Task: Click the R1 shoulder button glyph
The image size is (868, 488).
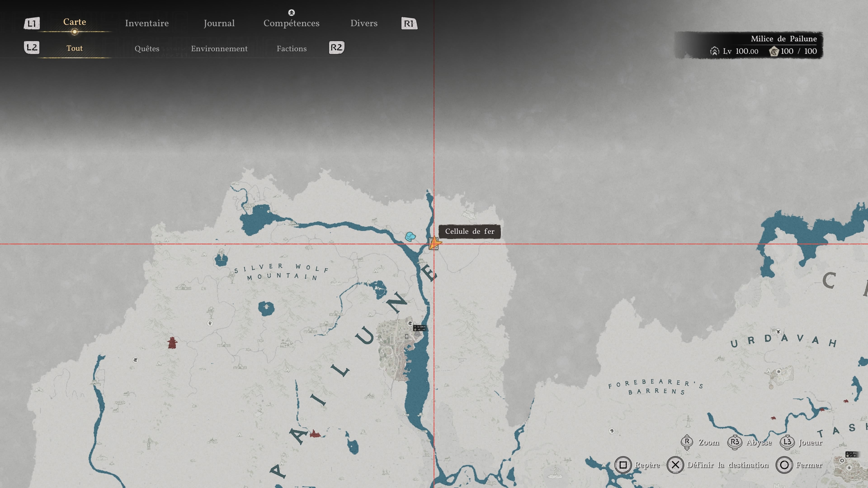Action: point(409,23)
